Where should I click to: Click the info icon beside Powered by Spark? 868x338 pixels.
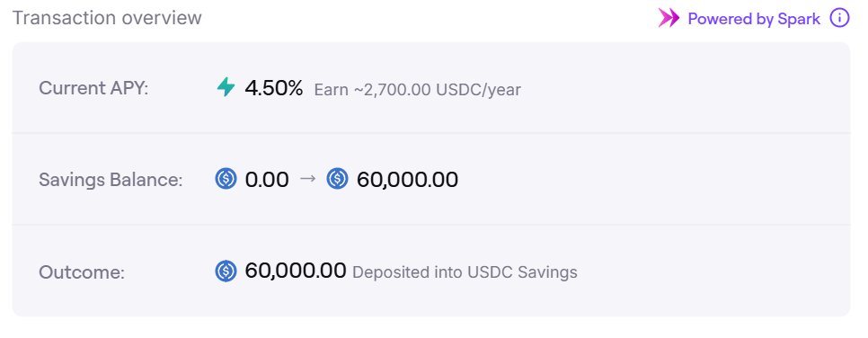[839, 18]
